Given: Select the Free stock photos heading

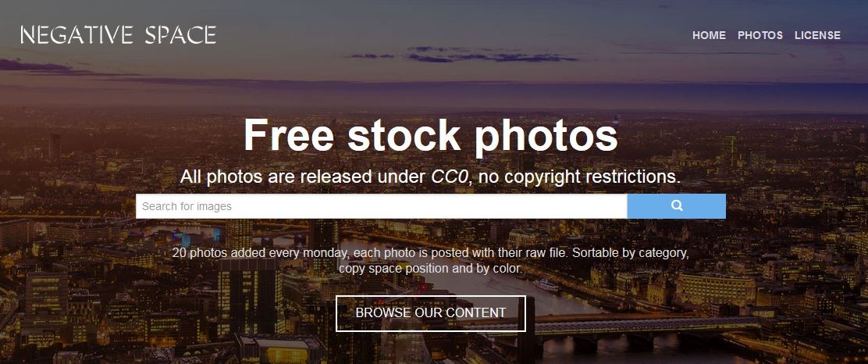Looking at the screenshot, I should click(x=431, y=135).
